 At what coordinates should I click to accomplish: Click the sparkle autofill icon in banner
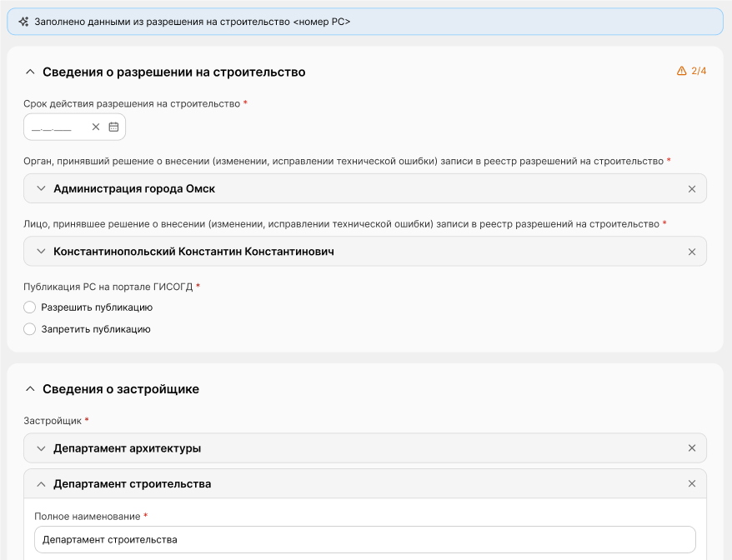tap(23, 22)
